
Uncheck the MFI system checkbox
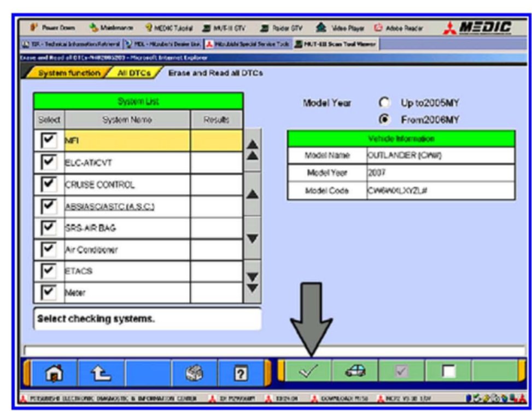pyautogui.click(x=49, y=140)
